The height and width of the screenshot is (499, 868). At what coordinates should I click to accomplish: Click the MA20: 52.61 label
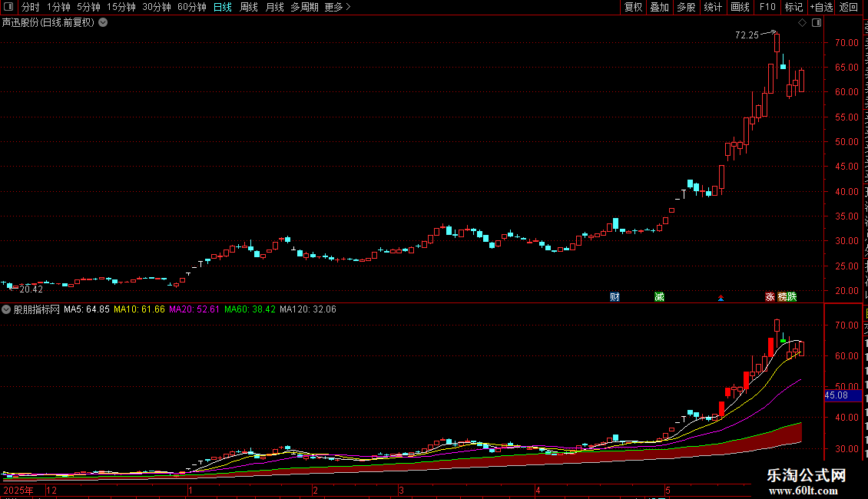[x=194, y=309]
